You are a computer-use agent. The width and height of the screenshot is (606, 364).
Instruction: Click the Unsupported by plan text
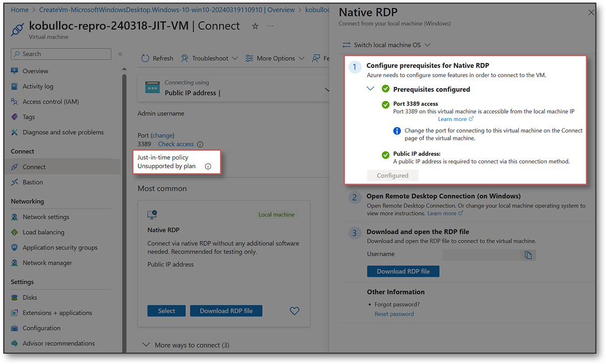point(167,166)
